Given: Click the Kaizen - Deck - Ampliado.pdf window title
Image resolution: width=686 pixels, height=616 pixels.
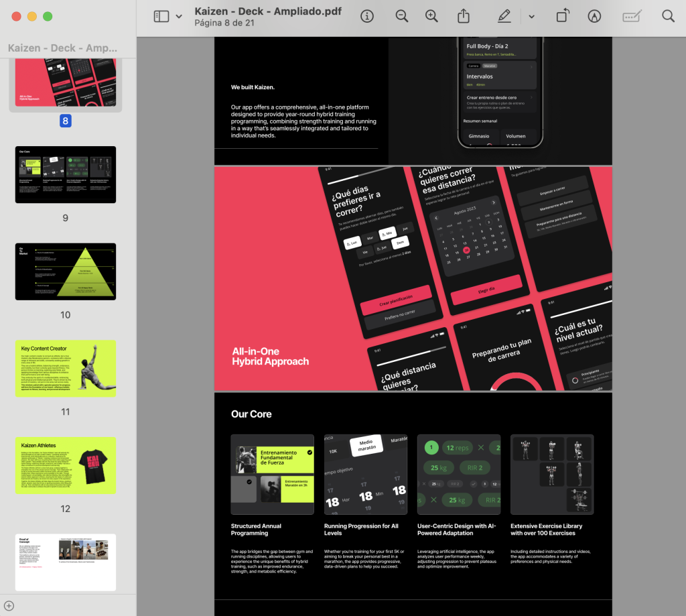Looking at the screenshot, I should point(268,11).
